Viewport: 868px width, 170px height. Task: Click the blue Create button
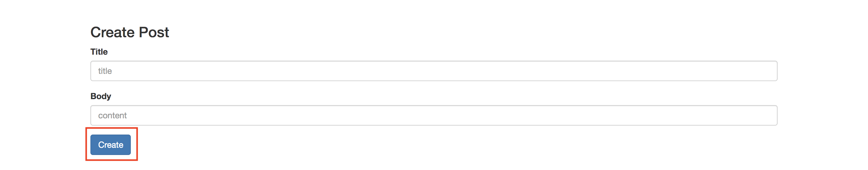coord(111,145)
